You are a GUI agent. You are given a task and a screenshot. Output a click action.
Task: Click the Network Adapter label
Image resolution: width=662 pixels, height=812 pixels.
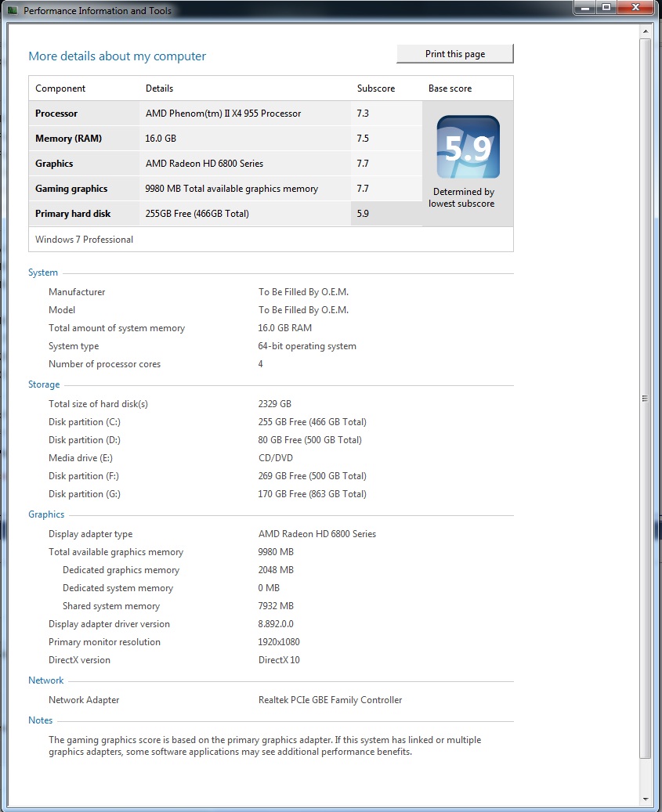[84, 699]
